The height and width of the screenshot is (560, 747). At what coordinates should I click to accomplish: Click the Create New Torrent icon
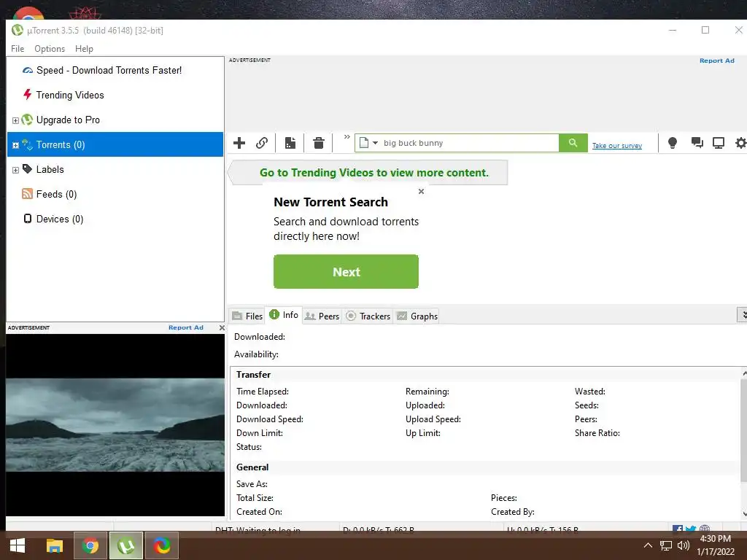coord(290,143)
